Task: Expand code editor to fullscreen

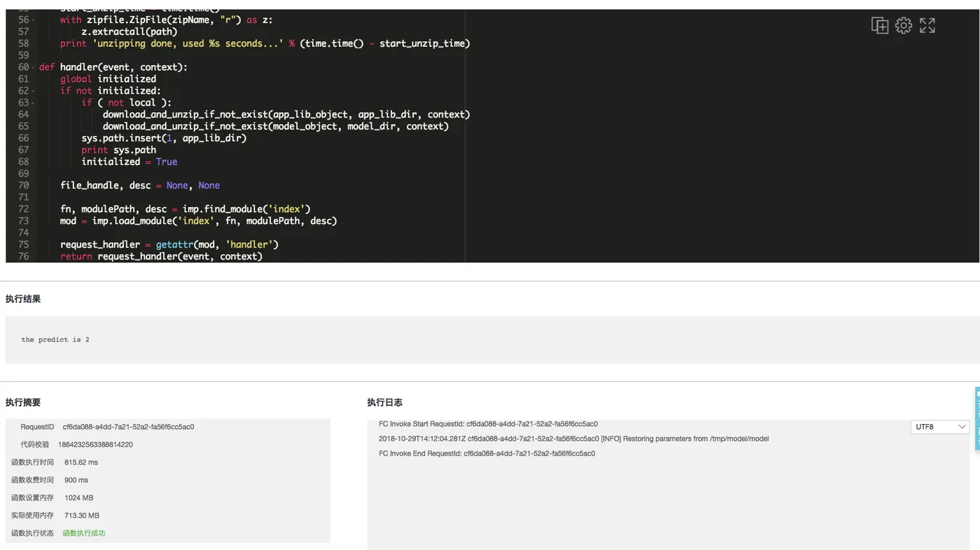Action: coord(927,26)
